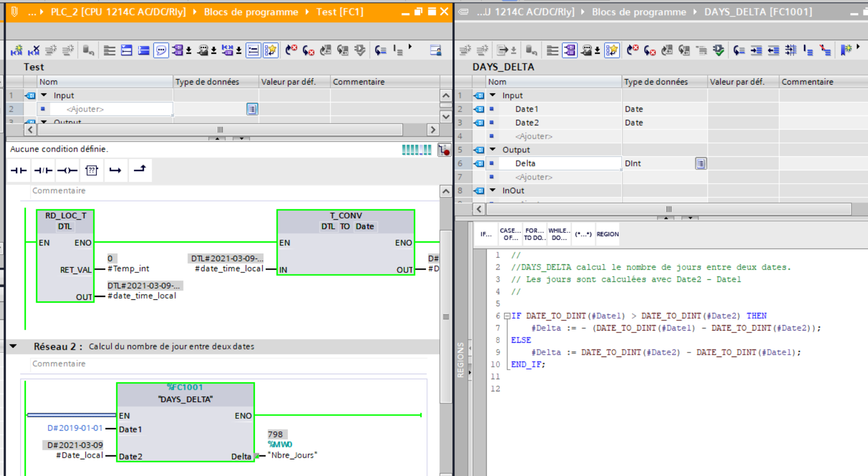This screenshot has height=476, width=868.
Task: Click Blocs de programme in right breadcrumb
Action: click(x=638, y=12)
